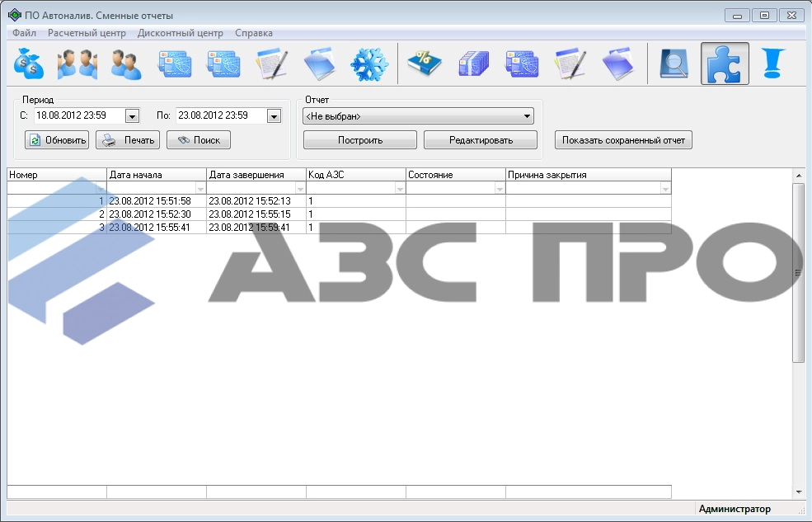Open the Дата начала column filter dropdown

[x=200, y=189]
